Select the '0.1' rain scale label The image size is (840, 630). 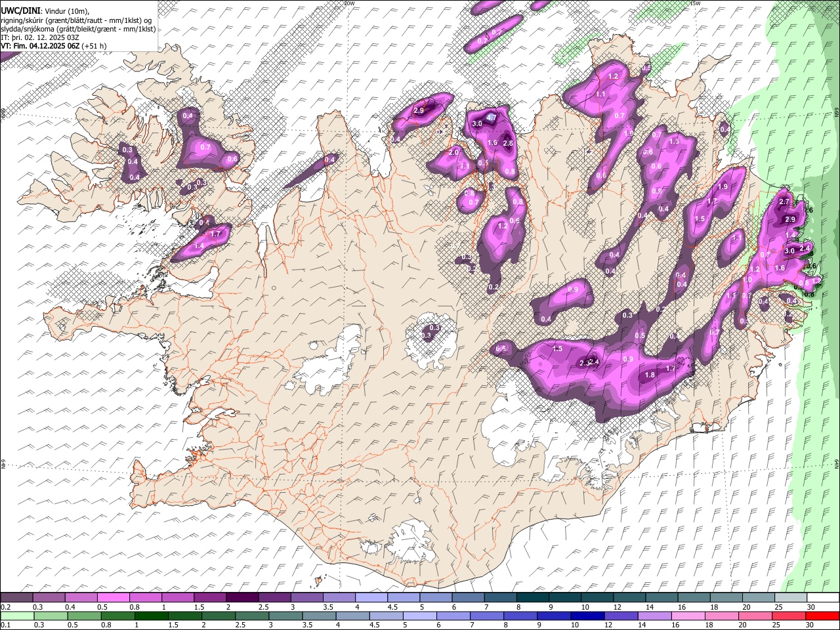[x=5, y=625]
